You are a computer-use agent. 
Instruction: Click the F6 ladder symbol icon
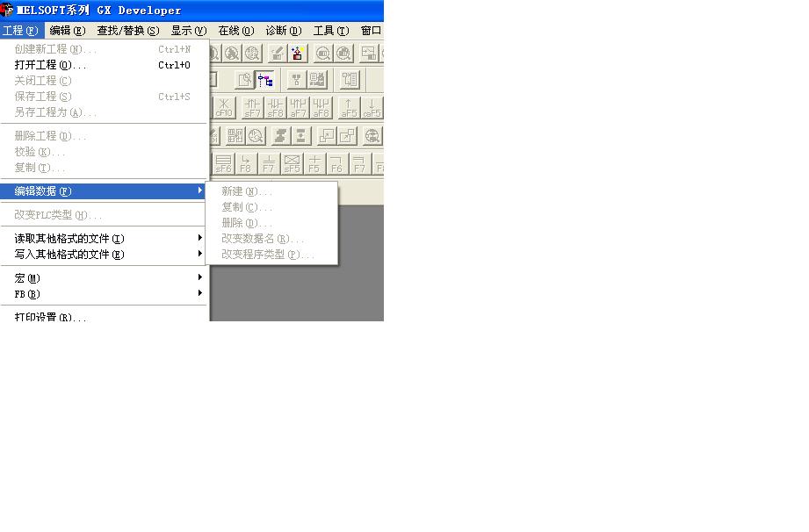pyautogui.click(x=337, y=163)
